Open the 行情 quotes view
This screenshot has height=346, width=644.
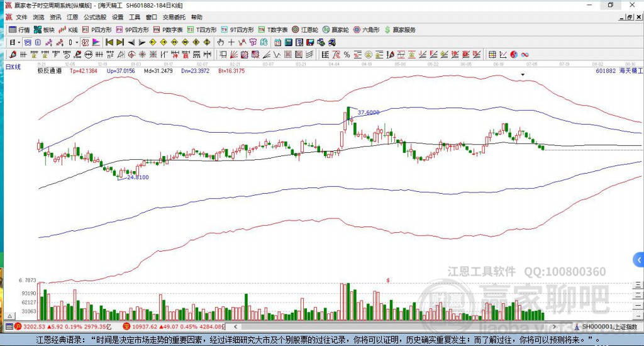19,30
